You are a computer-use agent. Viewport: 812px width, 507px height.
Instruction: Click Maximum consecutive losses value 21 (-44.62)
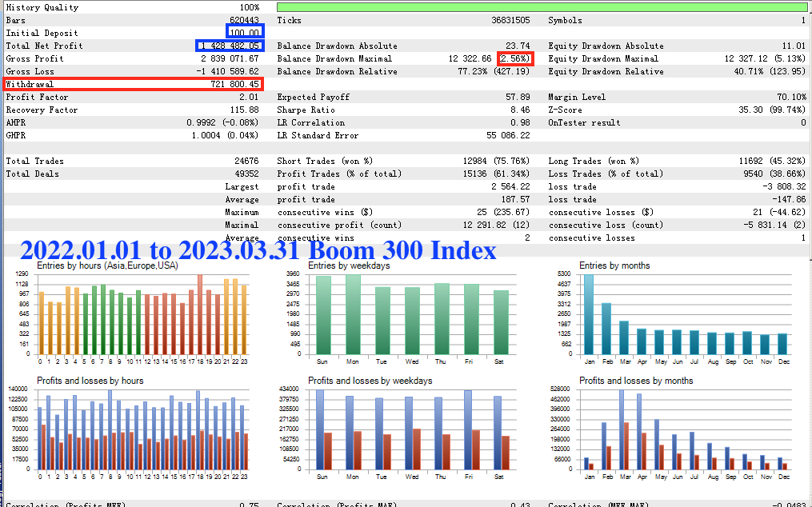[779, 213]
